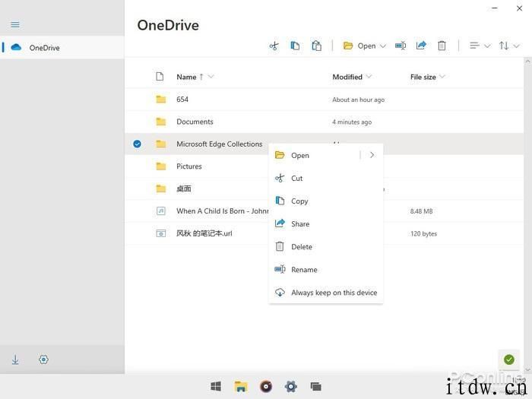The height and width of the screenshot is (399, 532).
Task: Sort by the File size column header
Action: (x=423, y=77)
